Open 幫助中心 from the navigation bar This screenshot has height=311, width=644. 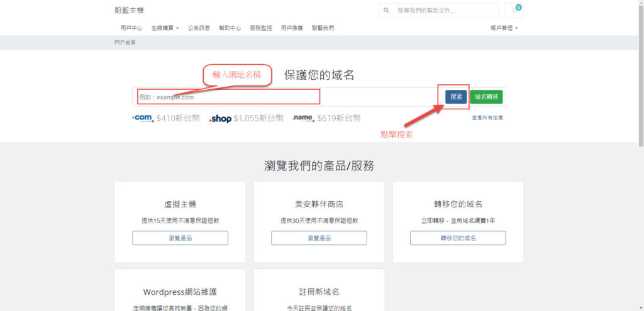coord(230,28)
